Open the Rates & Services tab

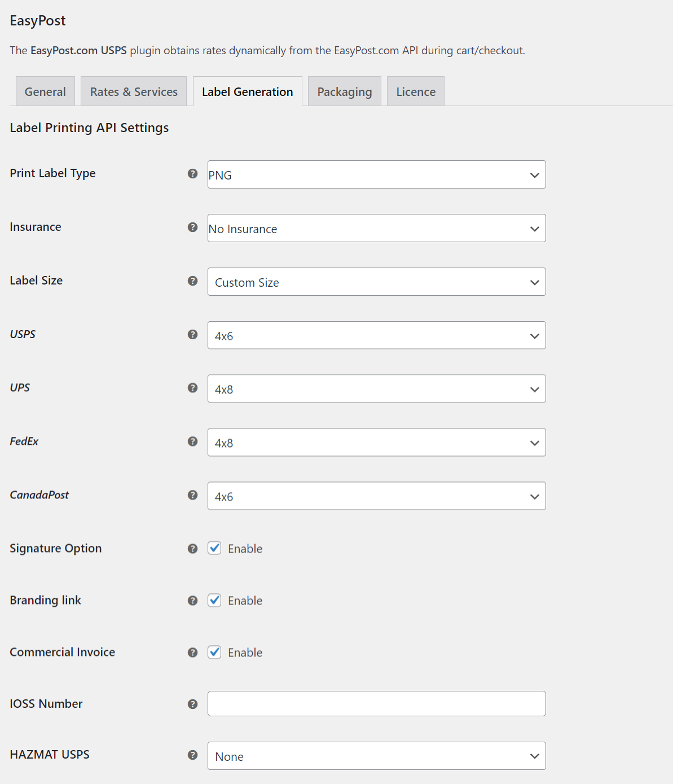click(134, 92)
